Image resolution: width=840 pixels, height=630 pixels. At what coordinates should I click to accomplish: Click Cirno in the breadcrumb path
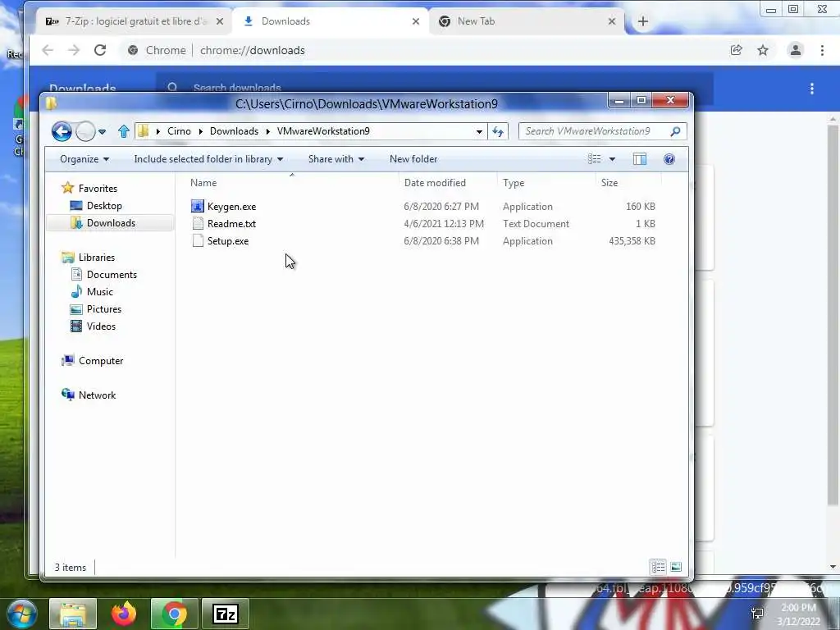179,131
